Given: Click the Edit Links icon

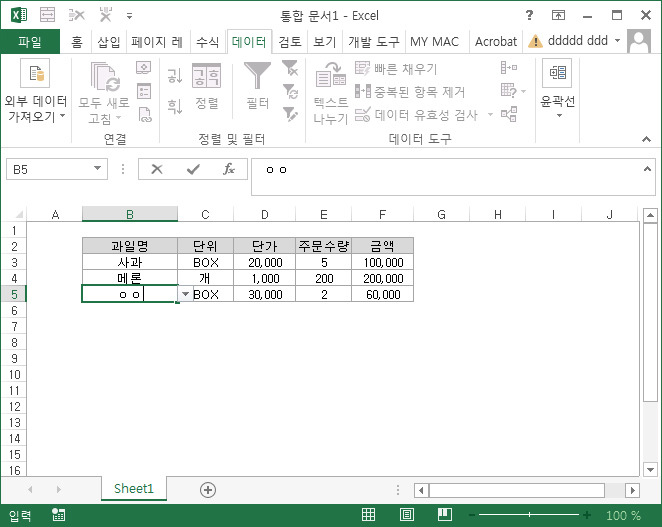Looking at the screenshot, I should 144,114.
